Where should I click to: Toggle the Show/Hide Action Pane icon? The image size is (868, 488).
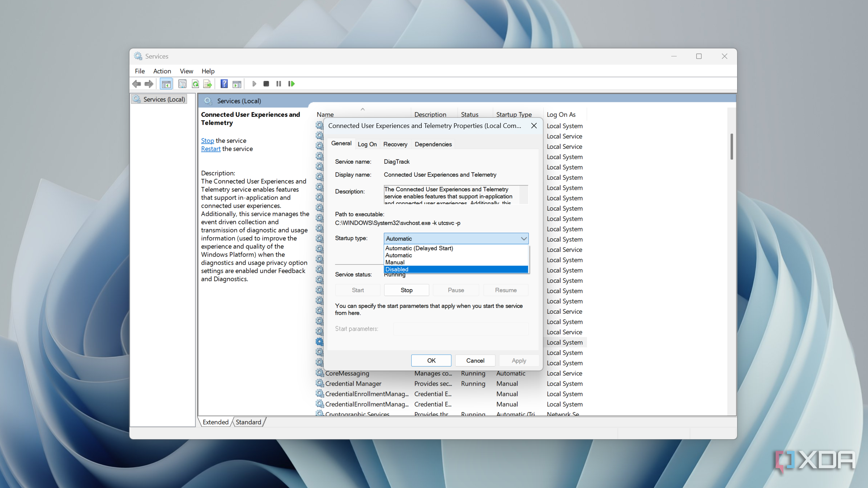[237, 84]
